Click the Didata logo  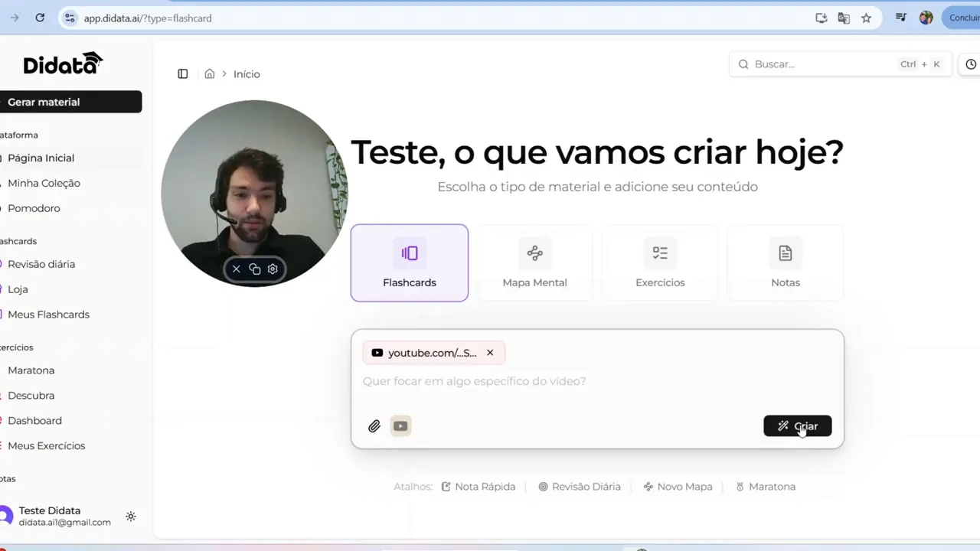point(63,64)
